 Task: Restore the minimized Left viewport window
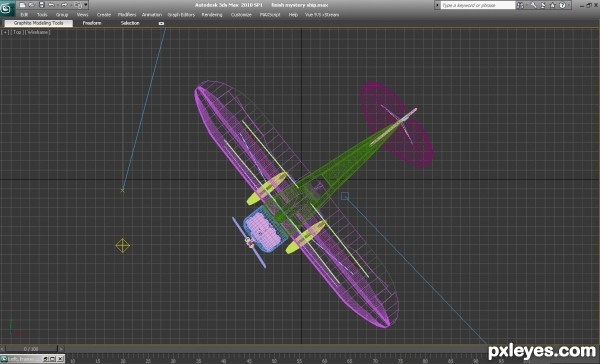46,359
